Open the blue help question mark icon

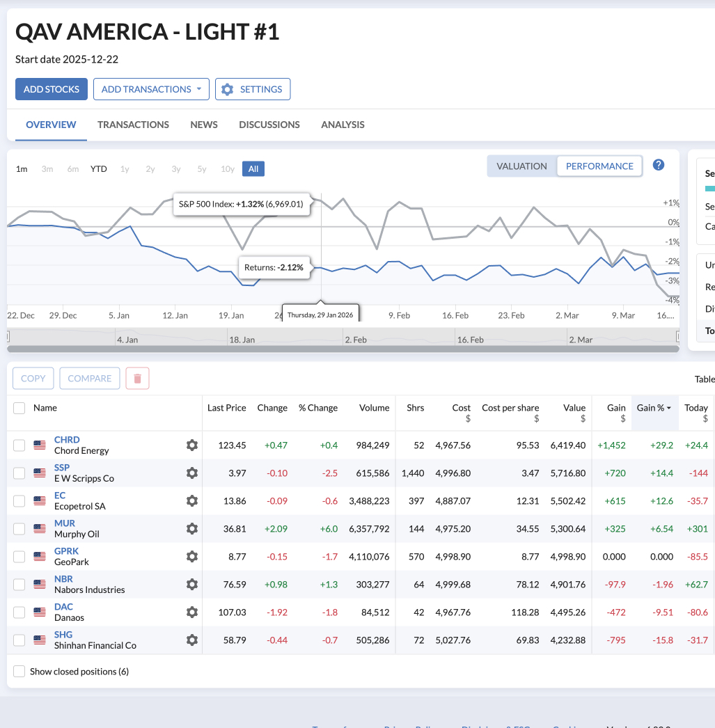point(658,165)
